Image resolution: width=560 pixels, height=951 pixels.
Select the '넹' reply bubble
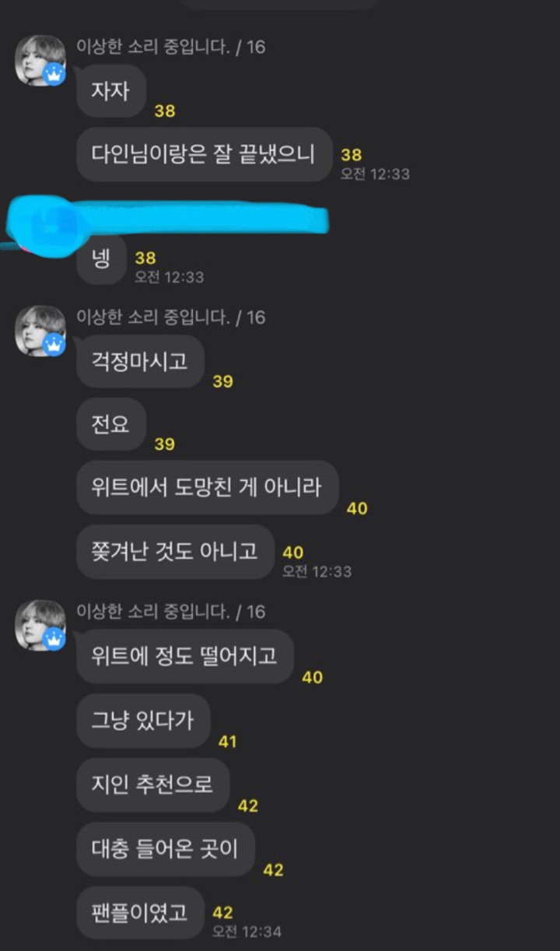click(101, 258)
